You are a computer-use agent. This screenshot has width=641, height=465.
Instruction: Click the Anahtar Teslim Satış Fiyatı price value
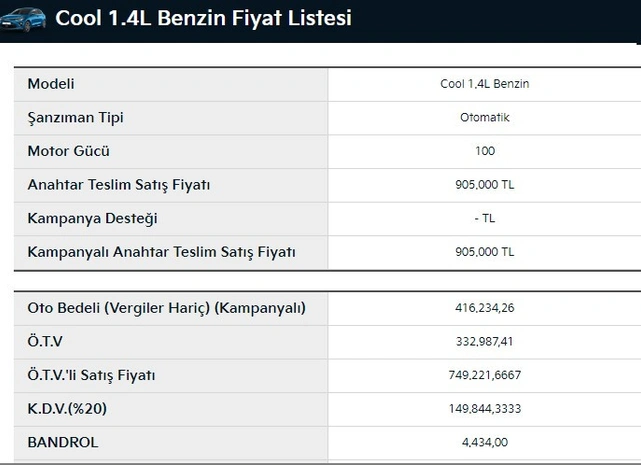pyautogui.click(x=485, y=184)
